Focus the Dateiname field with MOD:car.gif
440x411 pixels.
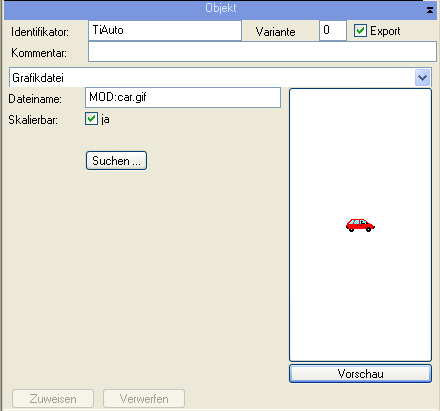[x=183, y=97]
